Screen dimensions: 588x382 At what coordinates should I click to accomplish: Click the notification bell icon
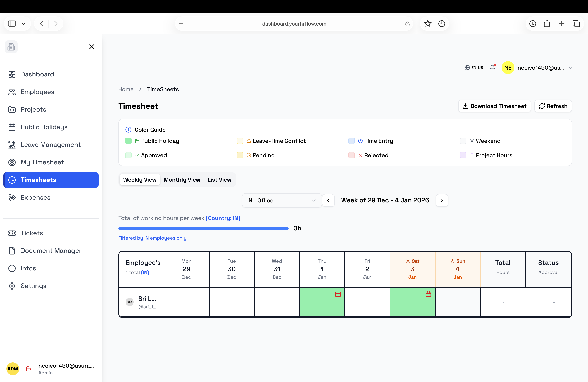tap(492, 67)
